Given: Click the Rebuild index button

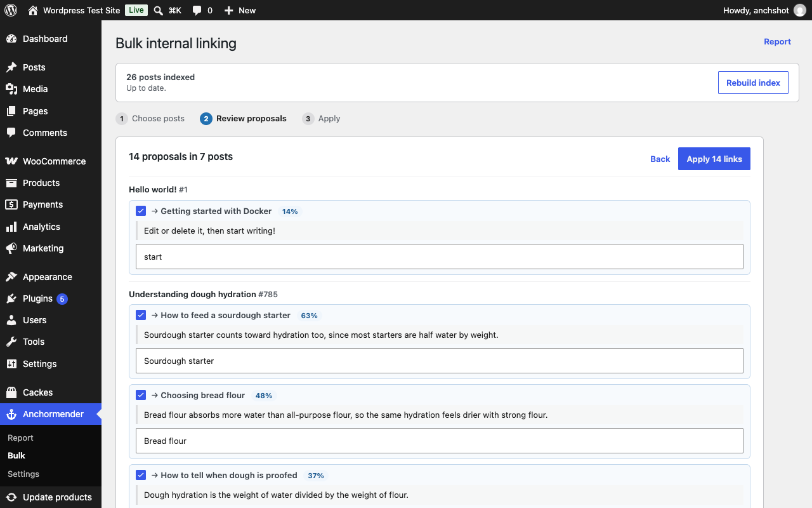Looking at the screenshot, I should click(x=753, y=83).
